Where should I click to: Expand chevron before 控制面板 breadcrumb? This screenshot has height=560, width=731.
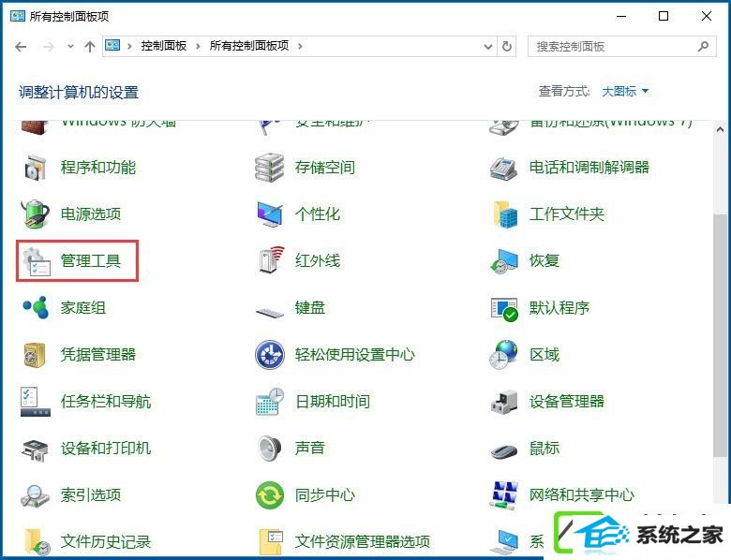tap(129, 46)
